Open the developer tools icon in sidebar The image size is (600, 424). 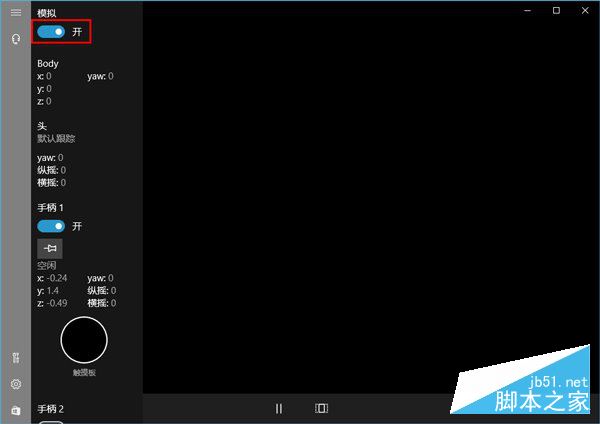15,358
